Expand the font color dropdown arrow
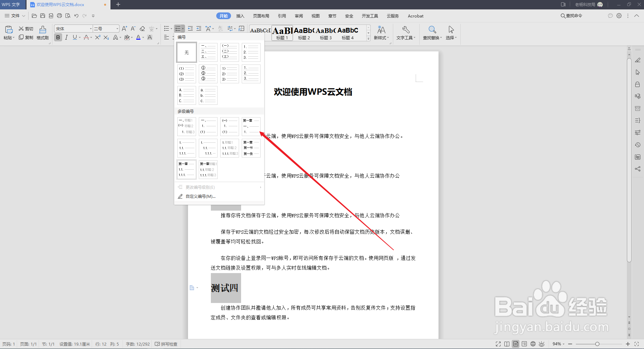Image resolution: width=644 pixels, height=349 pixels. (143, 38)
